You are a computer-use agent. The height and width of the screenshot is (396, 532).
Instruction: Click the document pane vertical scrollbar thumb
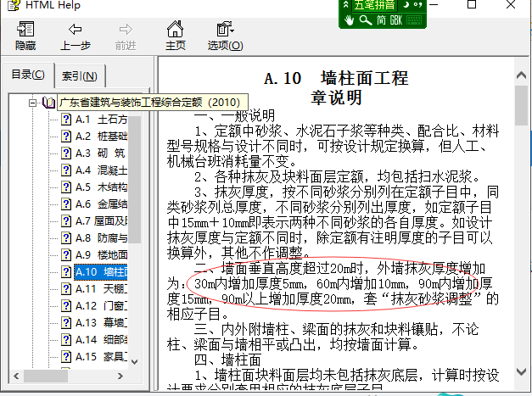coord(521,105)
